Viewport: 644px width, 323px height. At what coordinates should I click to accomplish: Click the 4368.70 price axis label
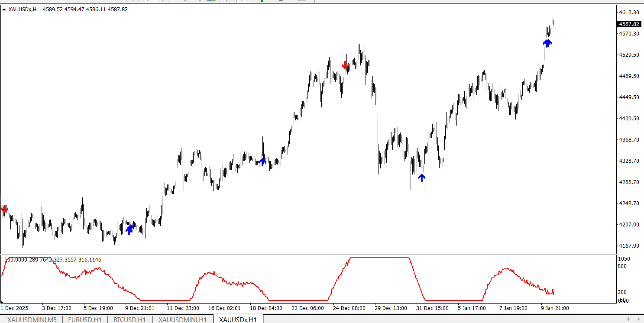[629, 140]
